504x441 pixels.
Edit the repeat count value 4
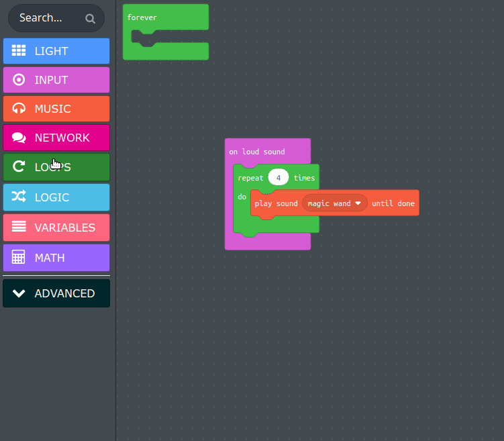(x=279, y=177)
